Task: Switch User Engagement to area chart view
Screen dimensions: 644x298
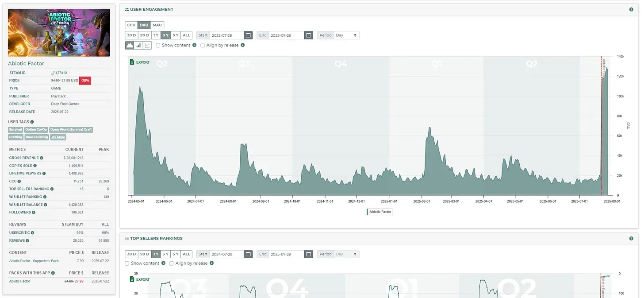Action: (x=130, y=45)
